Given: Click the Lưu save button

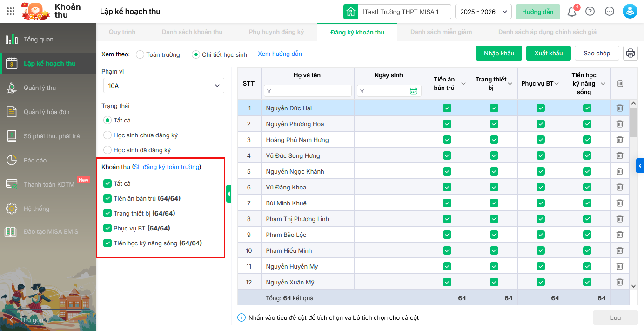Looking at the screenshot, I should 616,317.
